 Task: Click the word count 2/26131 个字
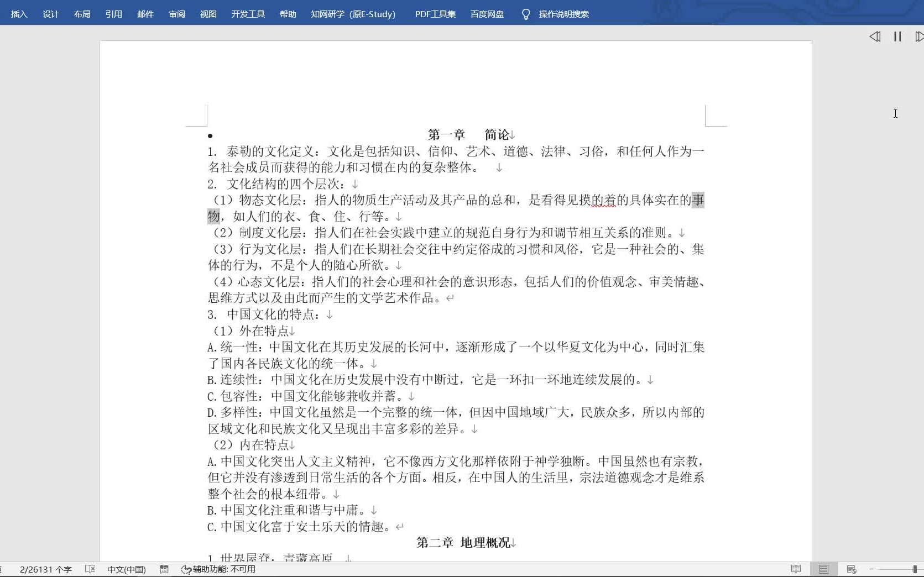45,569
